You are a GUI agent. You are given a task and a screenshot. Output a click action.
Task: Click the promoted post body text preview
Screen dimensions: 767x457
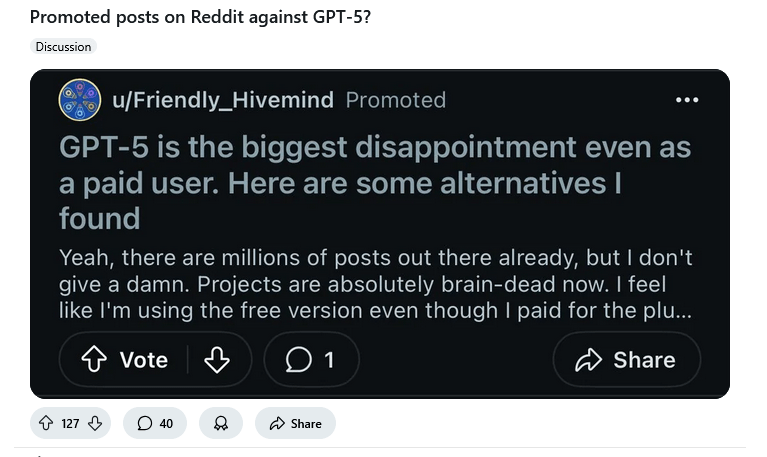tap(375, 284)
